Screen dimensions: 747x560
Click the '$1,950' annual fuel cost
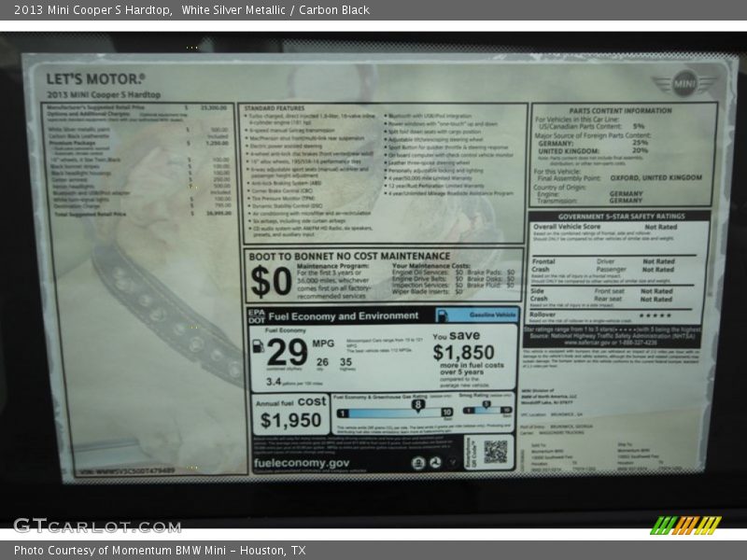tap(290, 420)
